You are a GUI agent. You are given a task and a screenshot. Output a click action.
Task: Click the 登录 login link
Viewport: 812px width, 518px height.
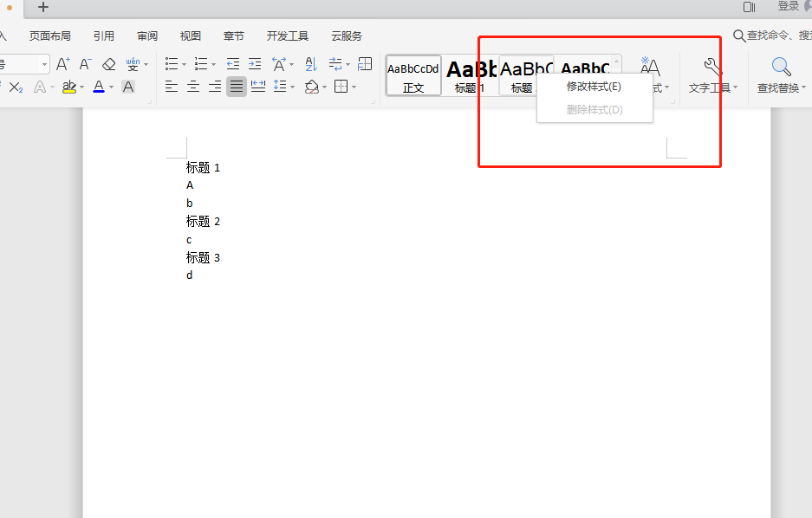tap(790, 6)
